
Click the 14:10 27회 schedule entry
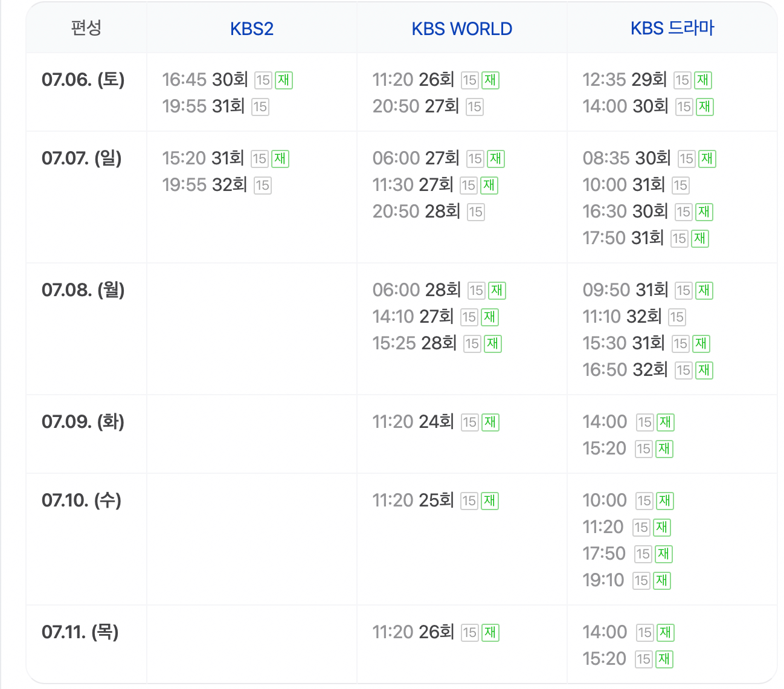tap(414, 317)
